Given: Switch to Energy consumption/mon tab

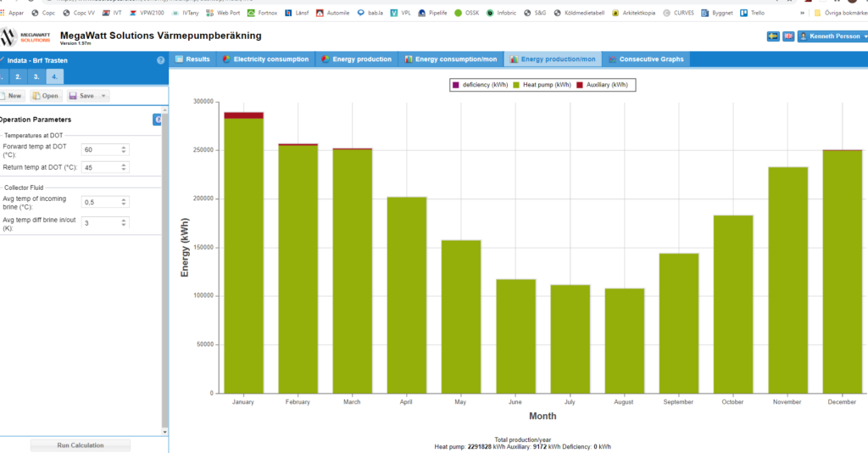Looking at the screenshot, I should click(451, 59).
